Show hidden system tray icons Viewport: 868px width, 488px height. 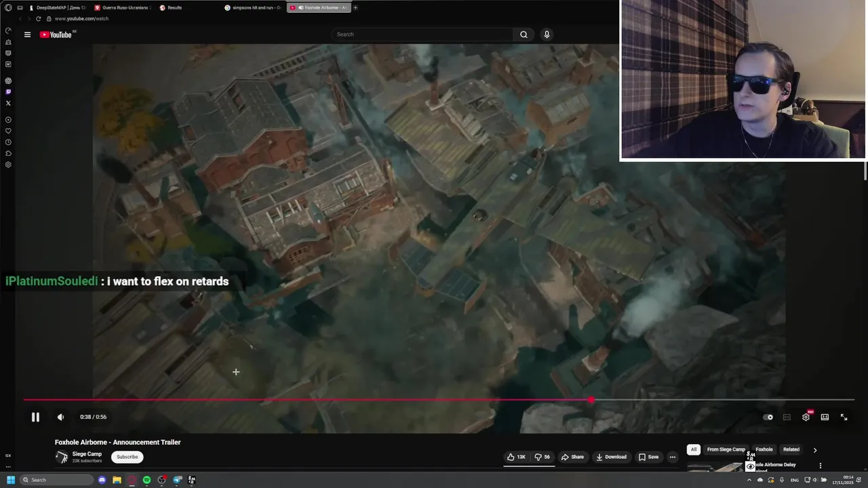pyautogui.click(x=749, y=480)
